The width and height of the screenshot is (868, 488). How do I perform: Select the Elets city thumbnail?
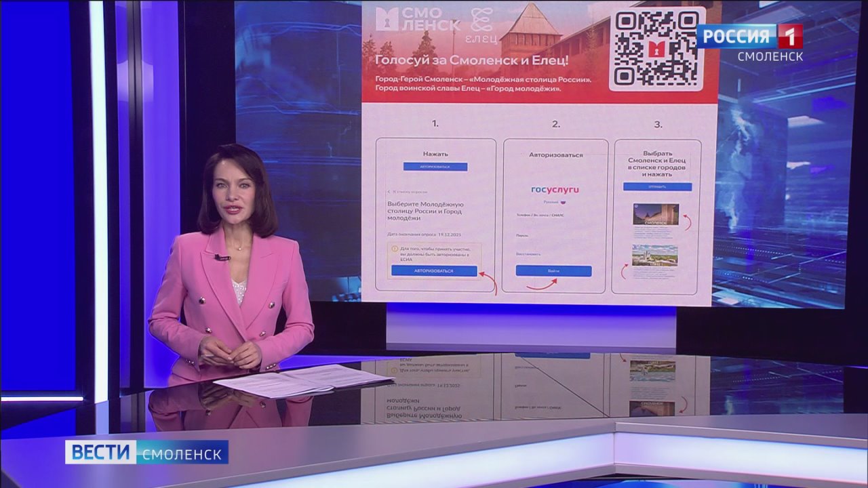point(654,256)
